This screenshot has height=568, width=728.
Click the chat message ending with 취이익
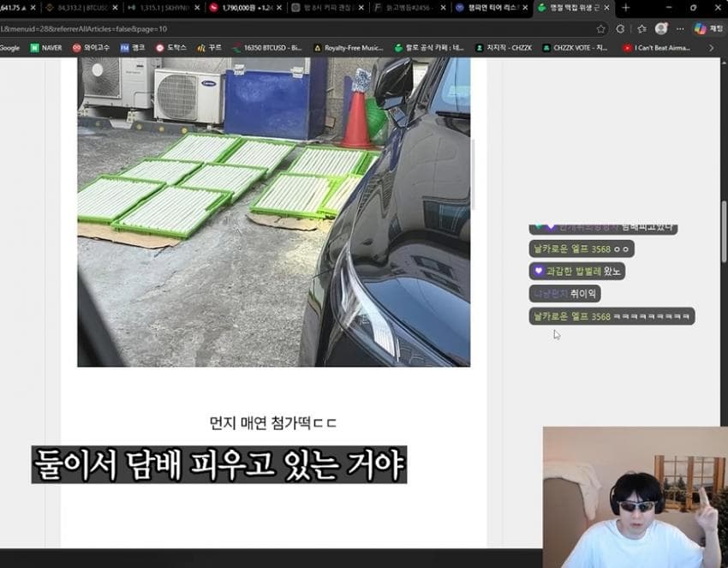click(x=565, y=294)
